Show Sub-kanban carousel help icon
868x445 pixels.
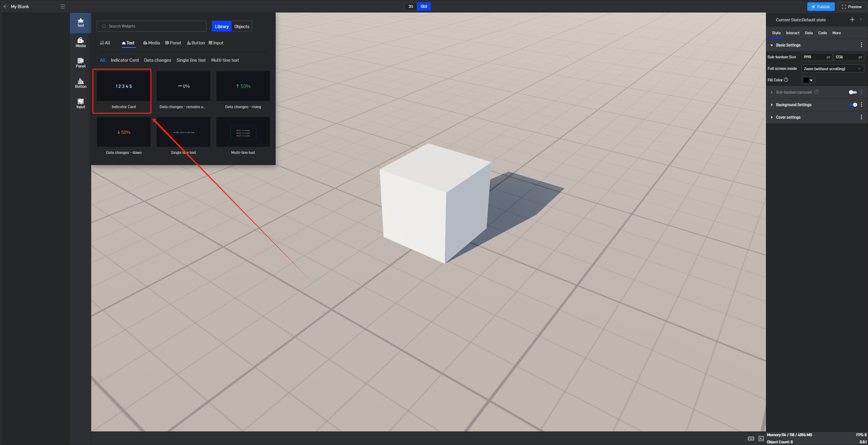816,92
